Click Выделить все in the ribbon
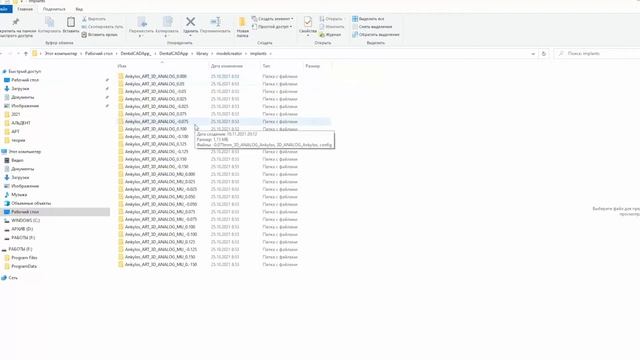The image size is (640, 360). [368, 19]
